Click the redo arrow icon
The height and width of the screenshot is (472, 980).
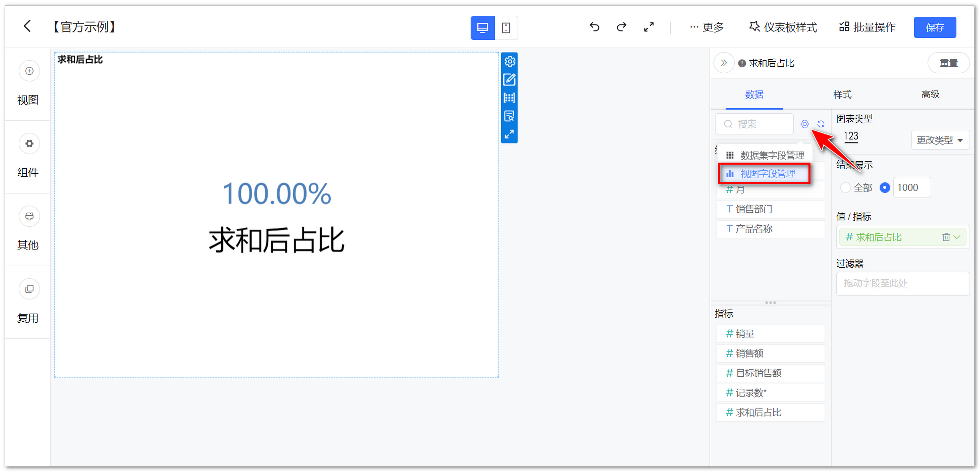(621, 27)
